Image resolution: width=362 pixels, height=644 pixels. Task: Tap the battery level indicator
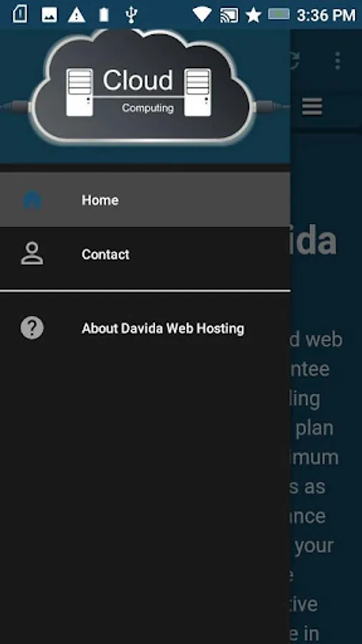(279, 14)
